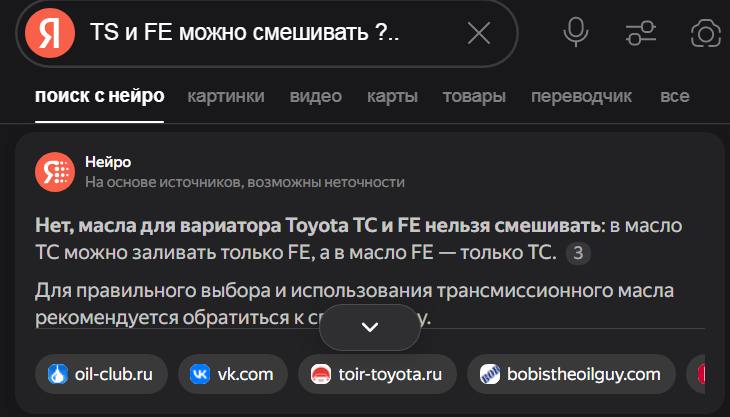Open the vk.com source chip
Image resolution: width=730 pixels, height=417 pixels.
click(x=232, y=375)
